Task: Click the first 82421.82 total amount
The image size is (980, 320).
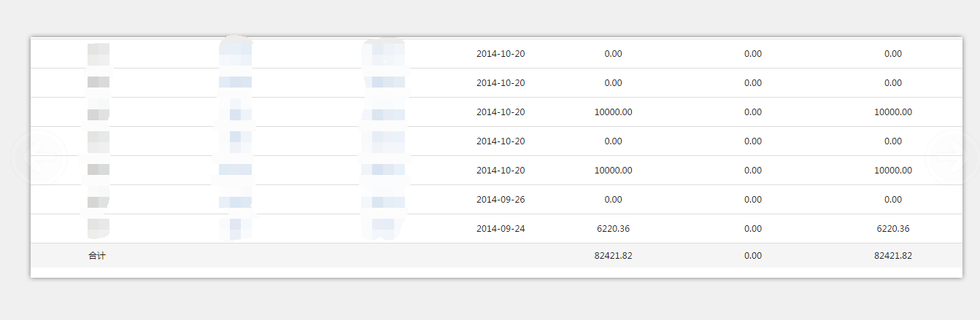Action: pos(613,256)
